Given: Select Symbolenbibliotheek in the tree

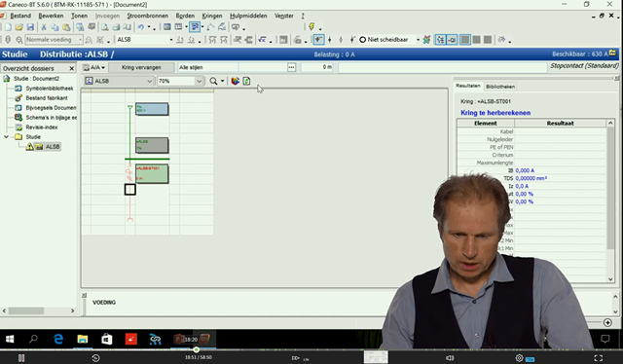Looking at the screenshot, I should [50, 89].
